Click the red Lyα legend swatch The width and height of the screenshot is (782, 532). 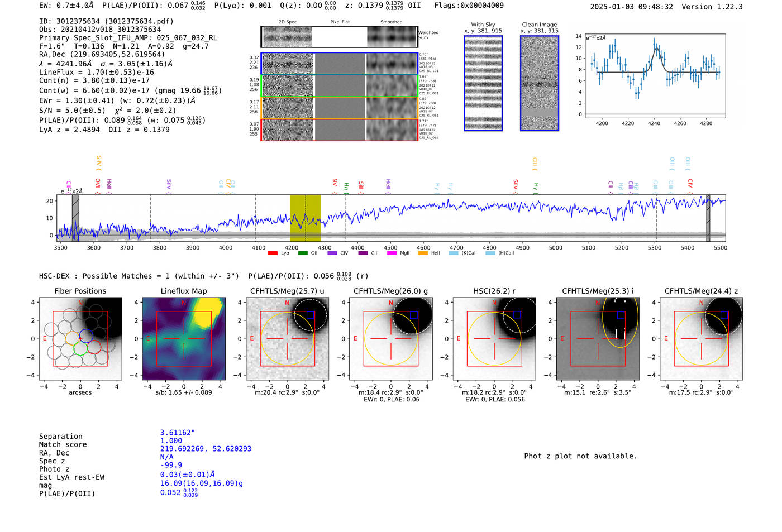[273, 253]
